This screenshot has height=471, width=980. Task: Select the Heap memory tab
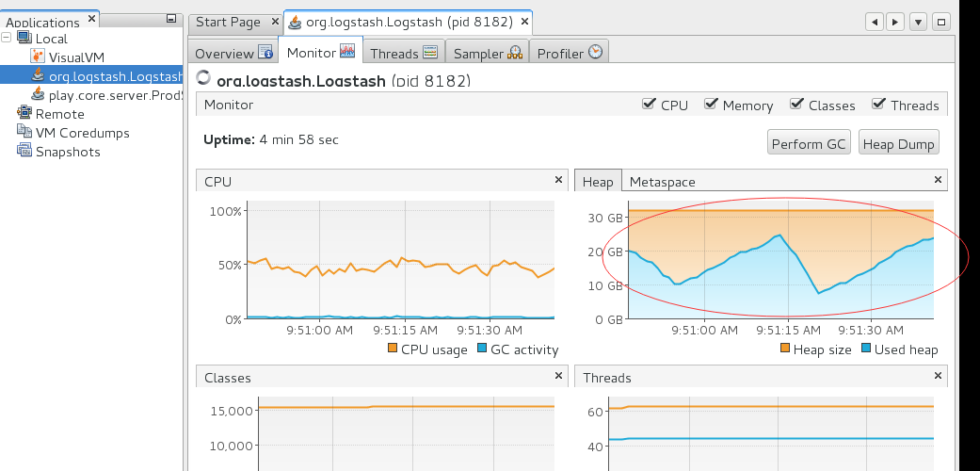click(x=598, y=182)
